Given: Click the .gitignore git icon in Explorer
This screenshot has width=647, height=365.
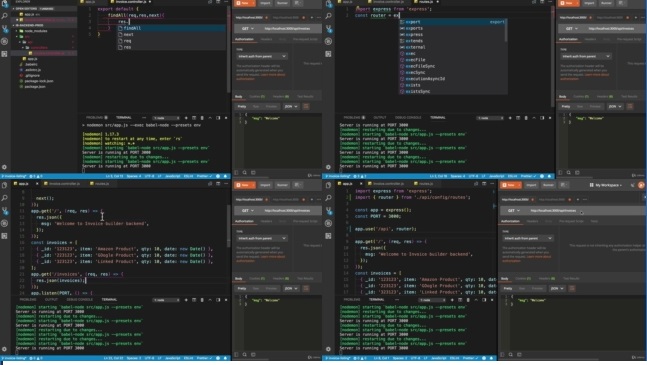Looking at the screenshot, I should (21, 75).
